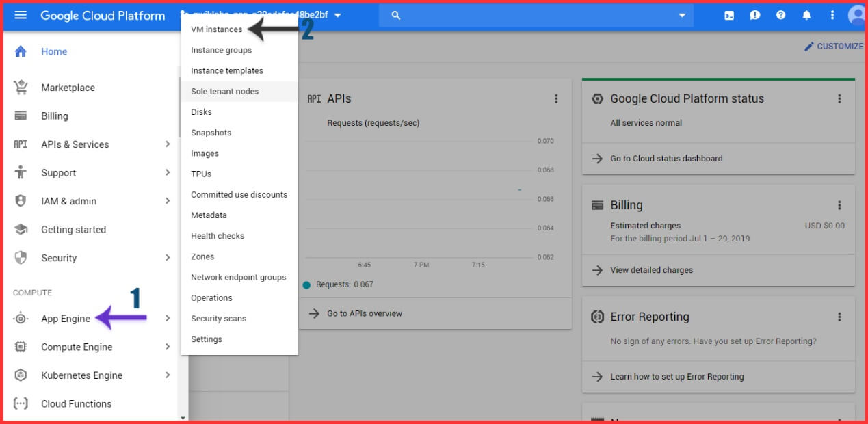Click the Google Cloud Platform logo text
The width and height of the screenshot is (868, 424).
pyautogui.click(x=103, y=15)
